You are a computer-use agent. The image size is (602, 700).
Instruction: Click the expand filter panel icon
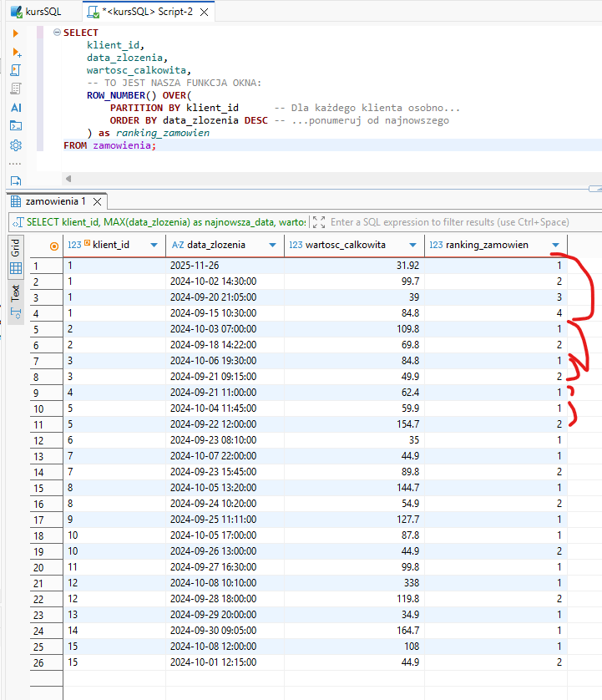(318, 222)
